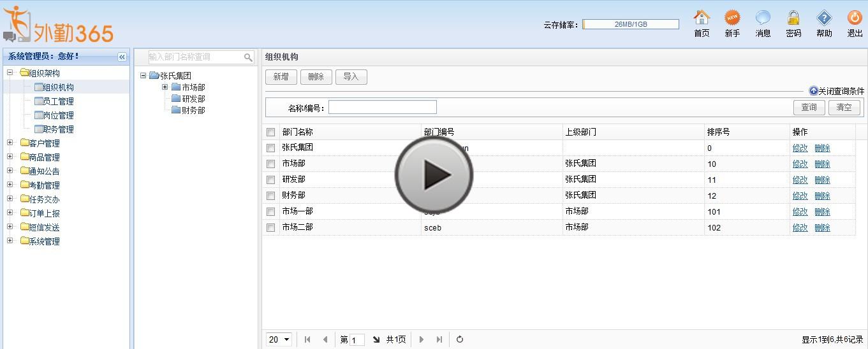Open the 新手 beginner guide icon
868x349 pixels.
(x=732, y=18)
